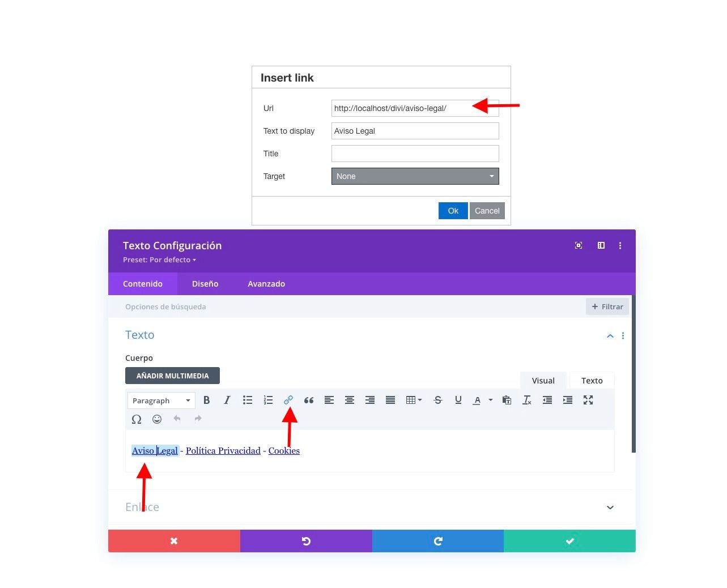Open fullscreen editor mode
This screenshot has width=727, height=588.
pos(588,400)
